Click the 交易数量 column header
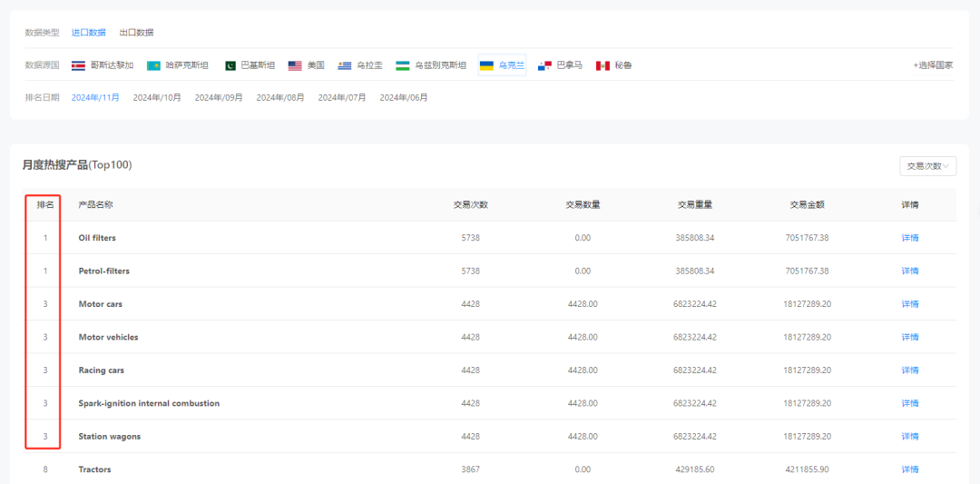 [583, 204]
